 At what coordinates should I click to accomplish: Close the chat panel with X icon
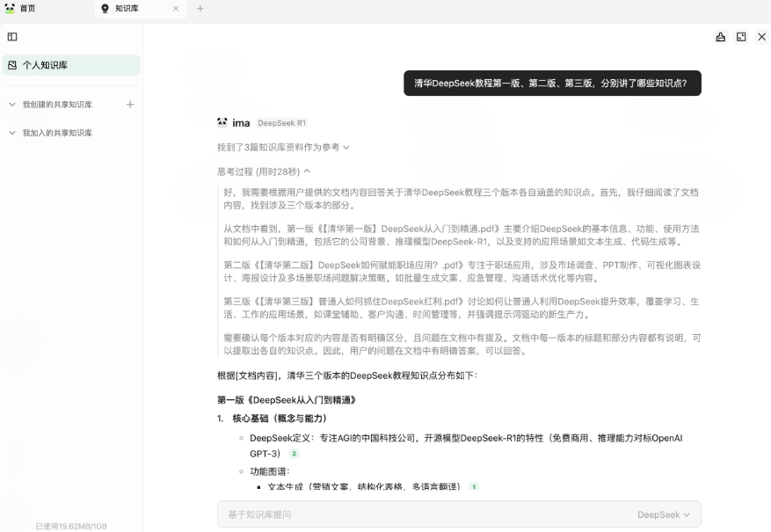[x=761, y=37]
